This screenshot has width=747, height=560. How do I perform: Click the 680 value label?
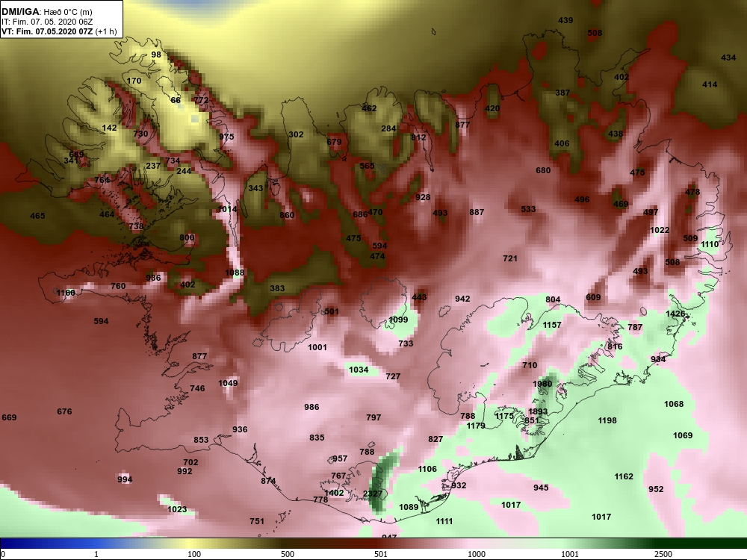pos(543,170)
